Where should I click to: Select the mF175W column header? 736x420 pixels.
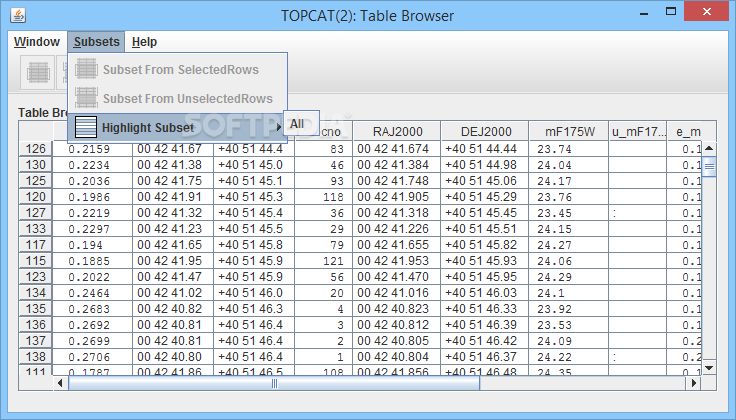coord(569,131)
